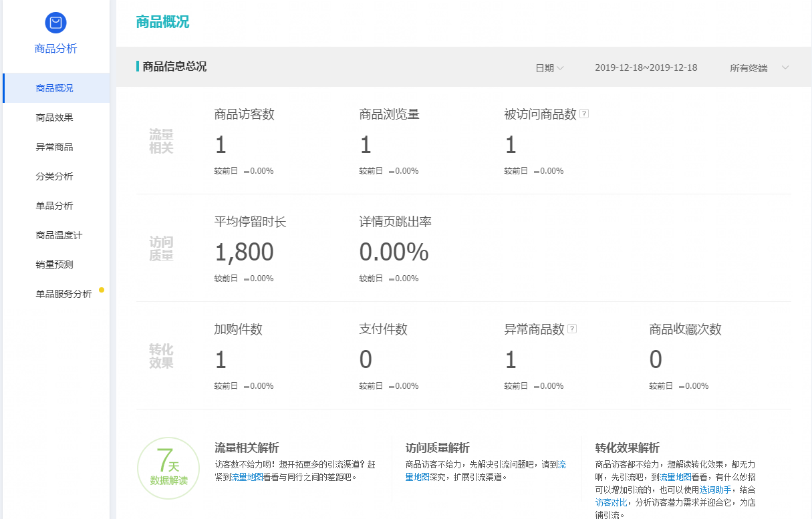
Task: Click 流量地图 link under 流量相关解析
Action: (247, 478)
